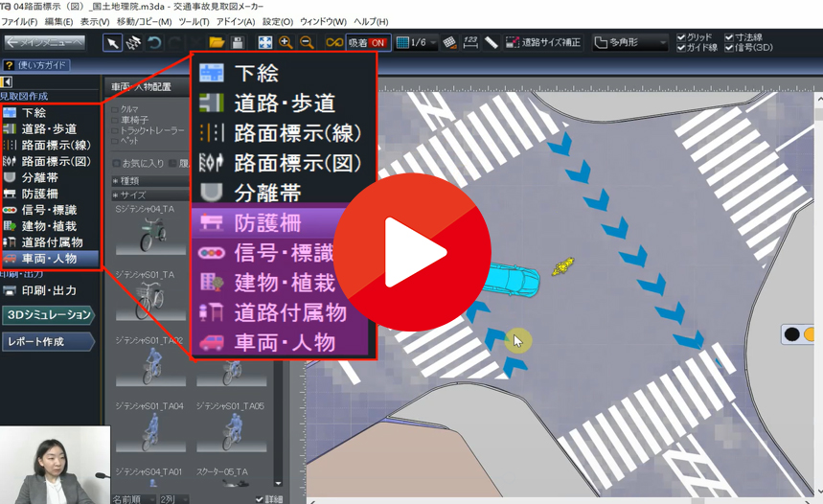The image size is (823, 504).
Task: Open the 名前順 sort dropdown
Action: click(x=132, y=499)
